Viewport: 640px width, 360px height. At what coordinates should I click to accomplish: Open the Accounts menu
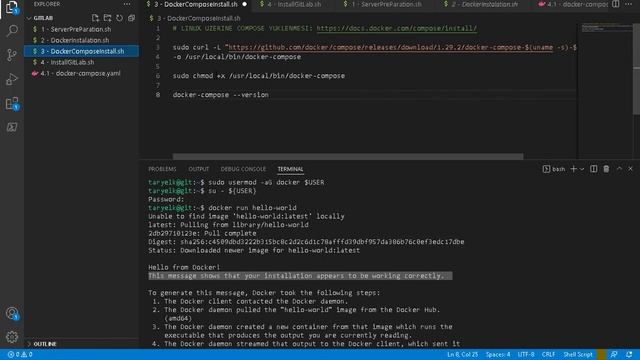[12, 313]
